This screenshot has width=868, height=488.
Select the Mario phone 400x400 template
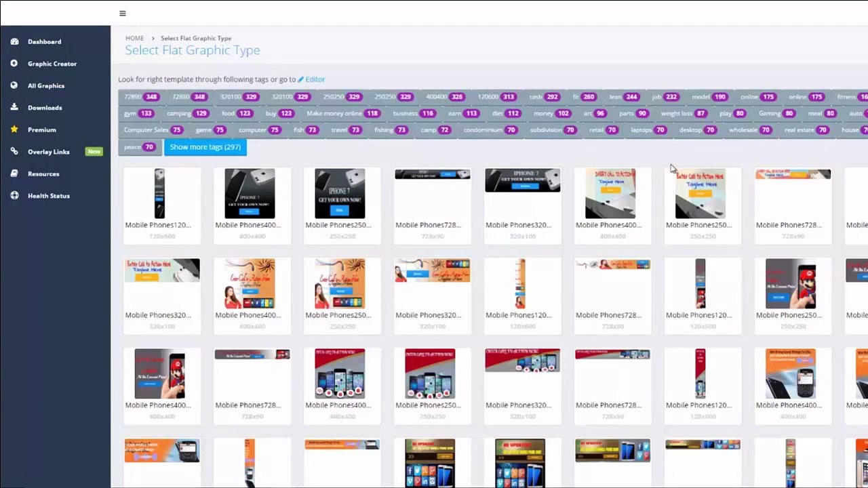[x=159, y=374]
